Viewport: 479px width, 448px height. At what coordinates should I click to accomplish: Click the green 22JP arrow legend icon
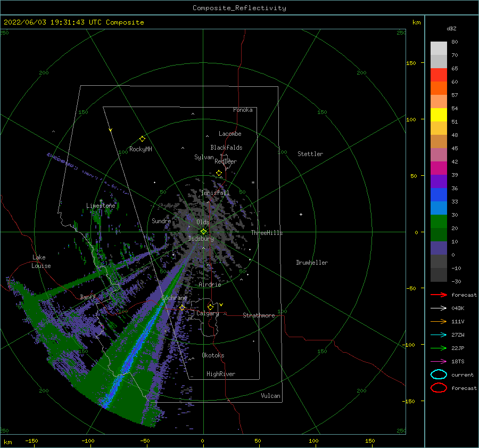click(439, 348)
